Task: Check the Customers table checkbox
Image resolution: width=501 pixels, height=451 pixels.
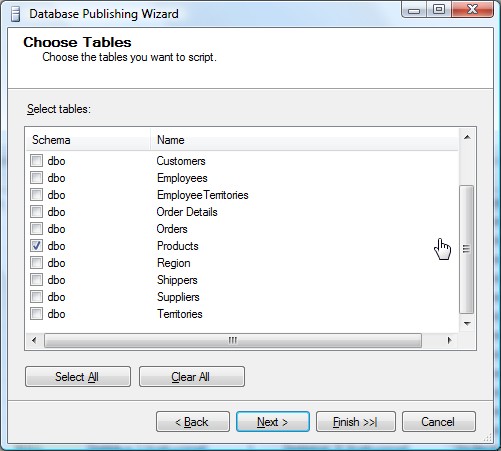Action: click(36, 161)
